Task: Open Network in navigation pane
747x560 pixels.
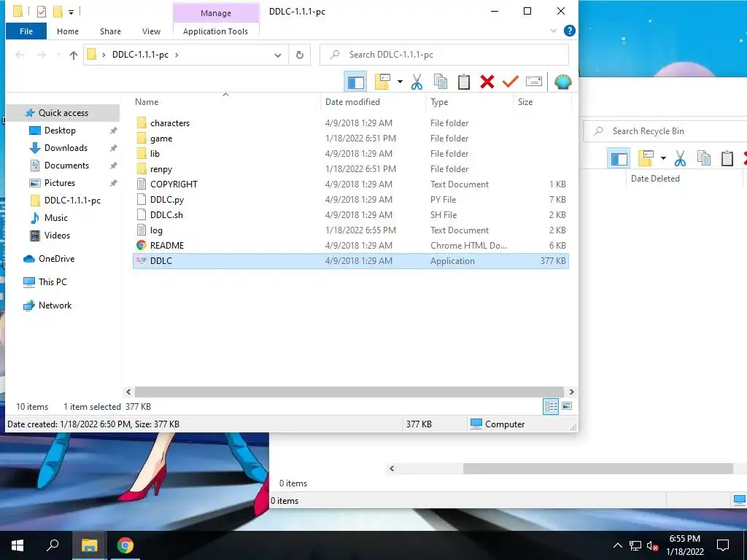Action: pyautogui.click(x=55, y=306)
